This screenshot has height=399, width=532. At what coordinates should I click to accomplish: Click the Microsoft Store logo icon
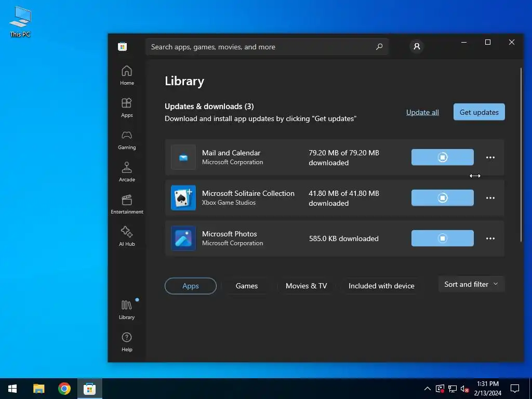coord(123,47)
